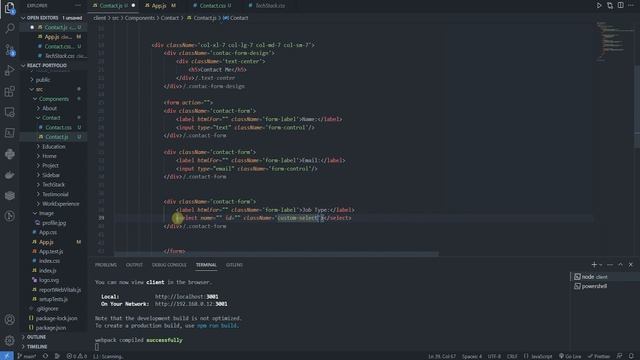The image size is (640, 360).
Task: Click the Split Editor icon
Action: click(620, 6)
